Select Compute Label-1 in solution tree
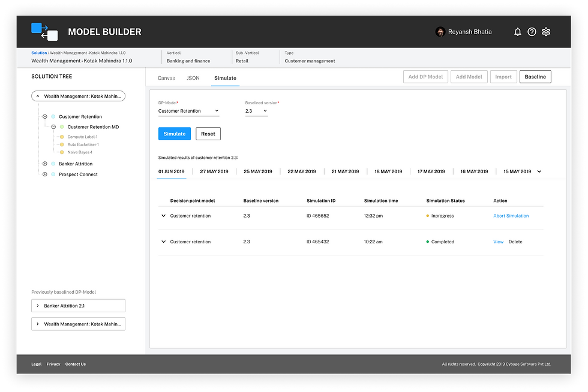The height and width of the screenshot is (392, 588). [83, 137]
